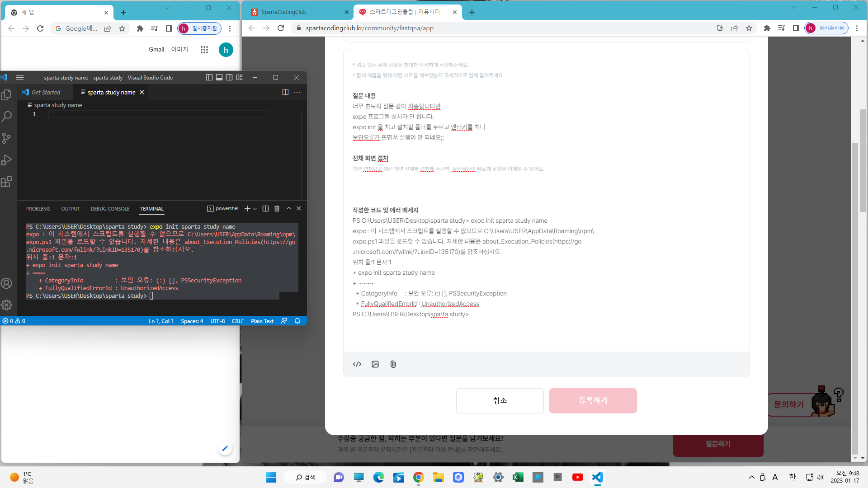Open the 이미지 link in the new tab window
This screenshot has width=868, height=488.
(x=179, y=49)
